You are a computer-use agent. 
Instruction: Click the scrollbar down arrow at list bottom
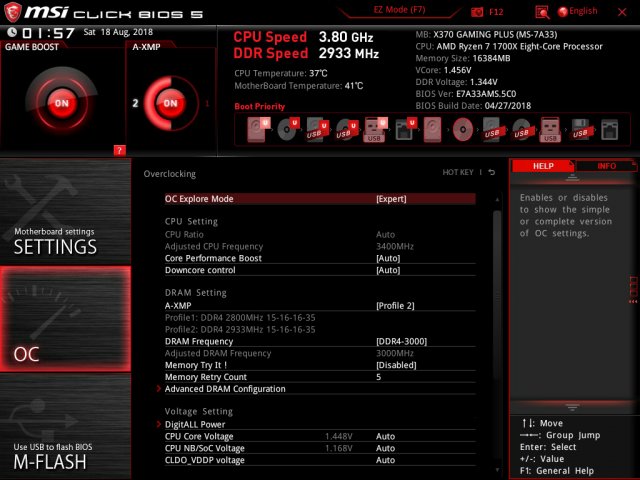(x=497, y=470)
